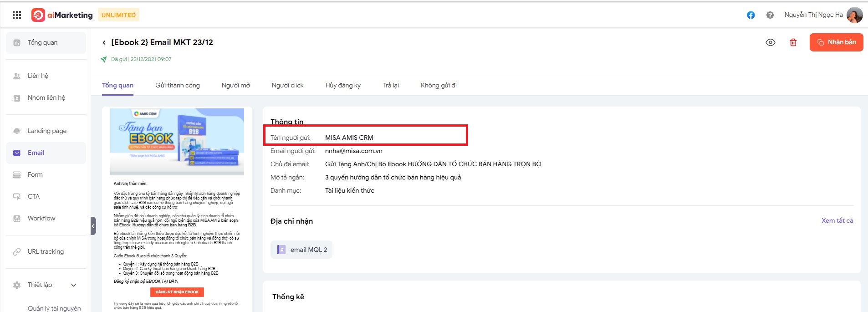Click the Landing page cloud icon
The image size is (868, 312).
click(x=17, y=131)
